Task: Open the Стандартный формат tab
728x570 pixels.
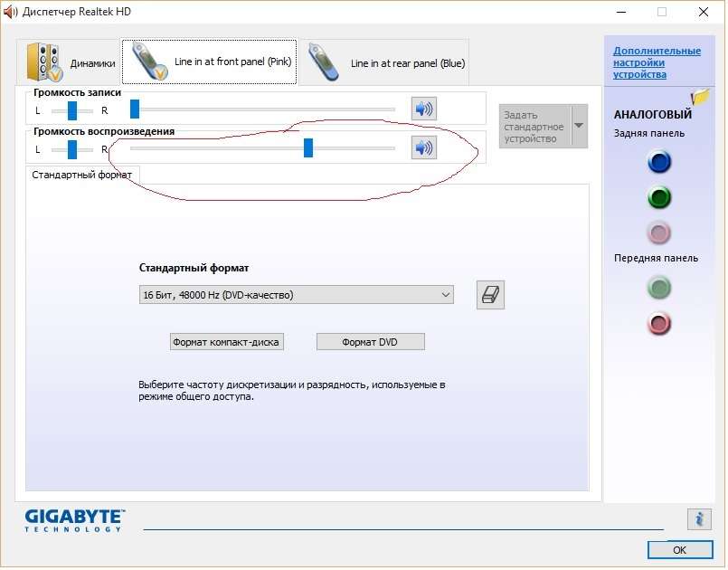Action: 82,175
